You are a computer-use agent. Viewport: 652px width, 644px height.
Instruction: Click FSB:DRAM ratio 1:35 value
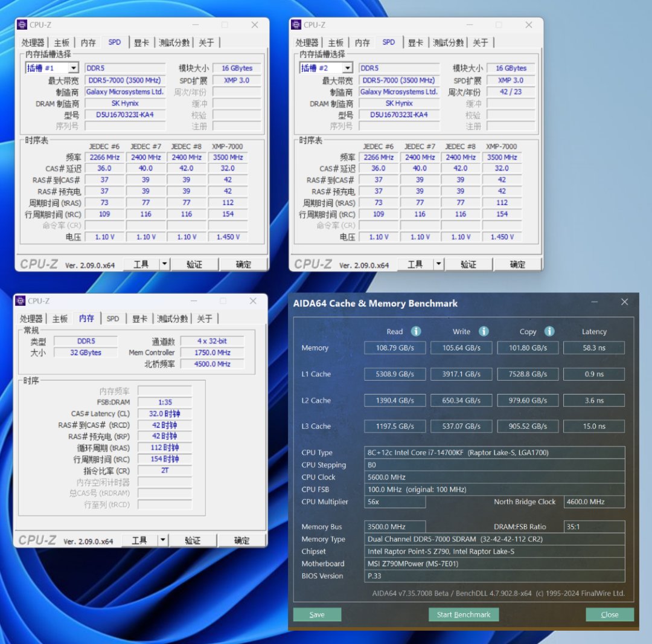tap(165, 402)
